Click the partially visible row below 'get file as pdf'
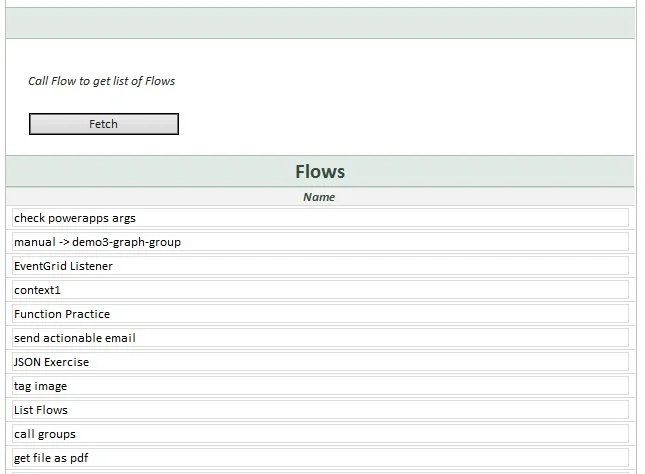The image size is (645, 474). click(320, 472)
